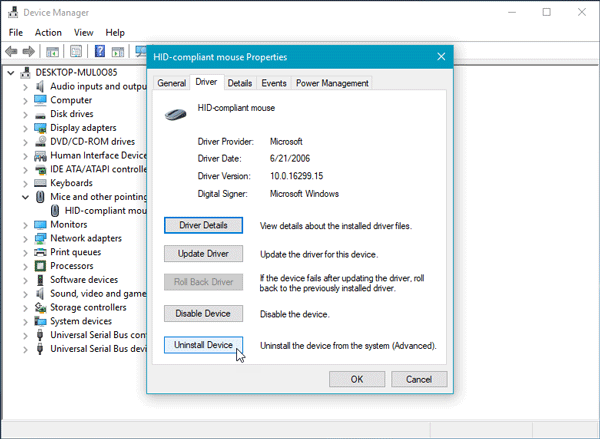Click the Show/Hide Action Pane toolbar icon

coord(117,51)
